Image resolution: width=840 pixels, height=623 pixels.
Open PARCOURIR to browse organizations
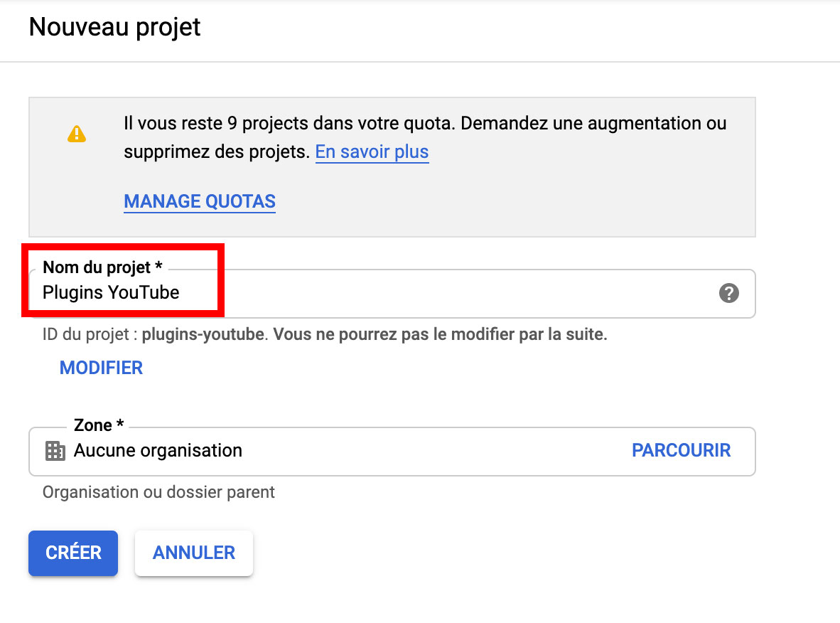(x=680, y=449)
